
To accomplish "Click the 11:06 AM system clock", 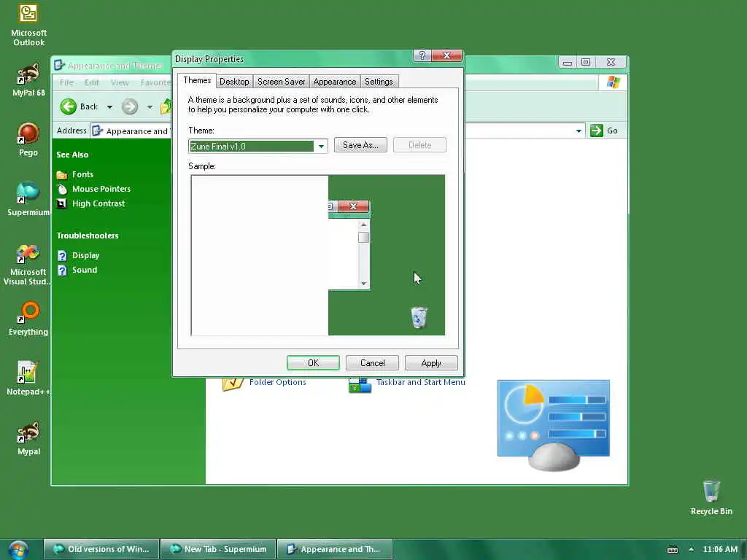I will (720, 550).
